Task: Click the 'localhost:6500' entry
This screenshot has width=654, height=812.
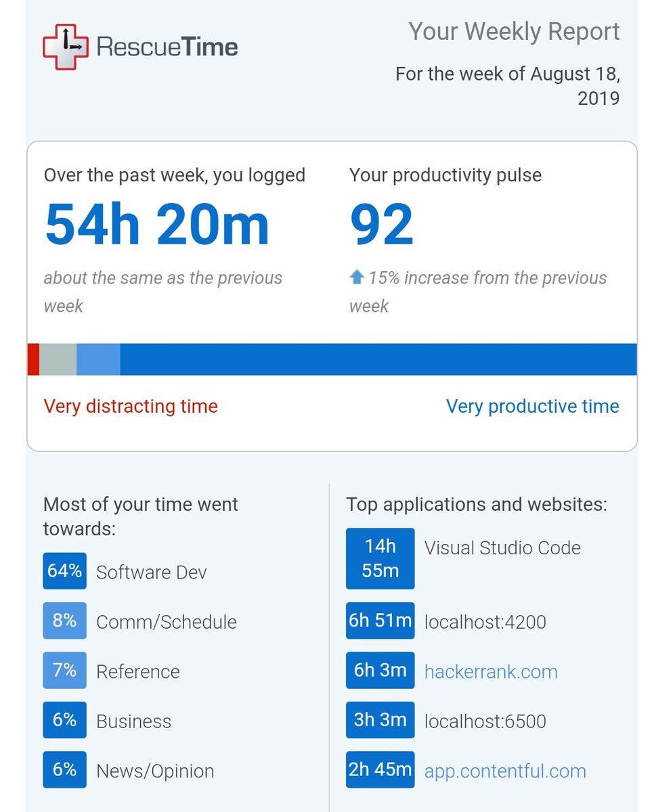Action: 485,721
